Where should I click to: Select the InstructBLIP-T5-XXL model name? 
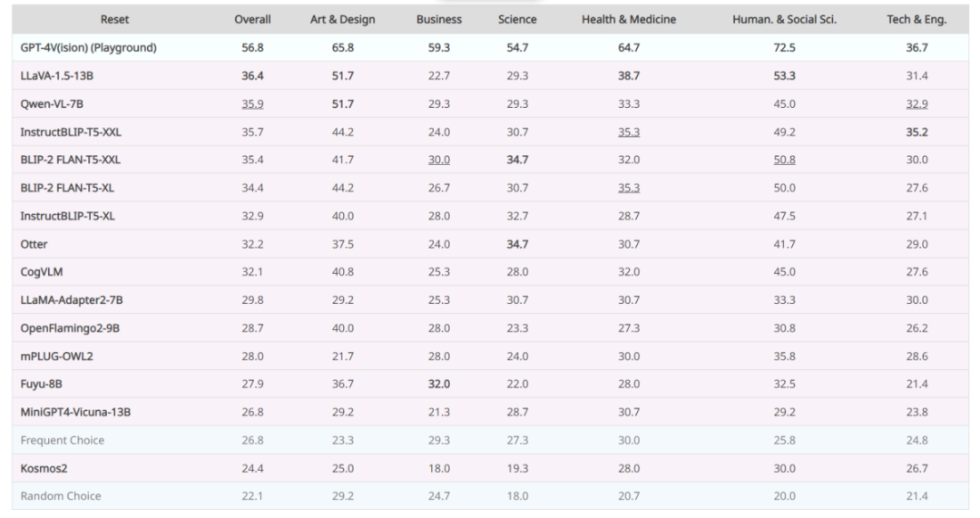pyautogui.click(x=71, y=132)
